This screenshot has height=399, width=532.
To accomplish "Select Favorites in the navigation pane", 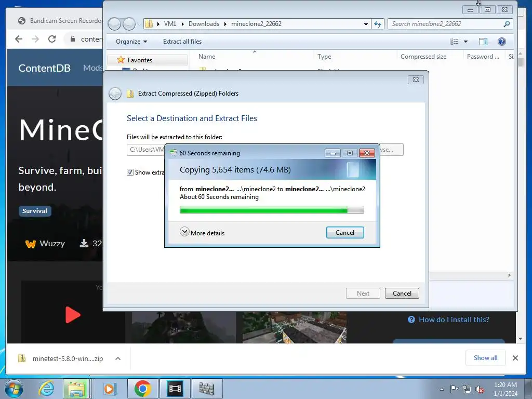I will click(139, 60).
